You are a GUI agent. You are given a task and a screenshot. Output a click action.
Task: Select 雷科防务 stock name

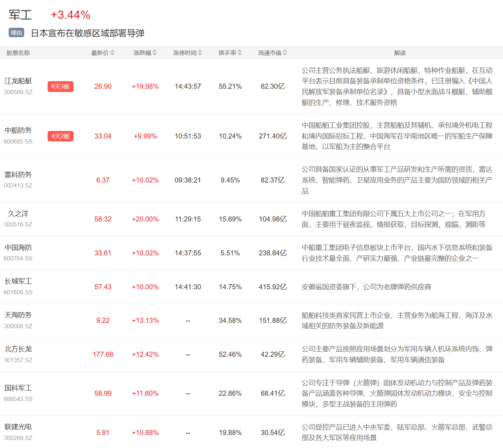18,175
